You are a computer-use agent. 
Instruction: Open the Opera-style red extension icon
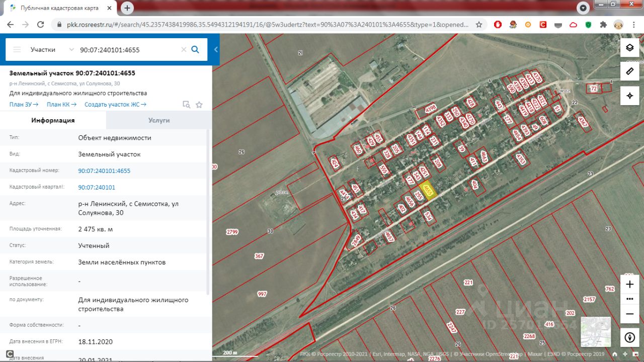pyautogui.click(x=498, y=24)
